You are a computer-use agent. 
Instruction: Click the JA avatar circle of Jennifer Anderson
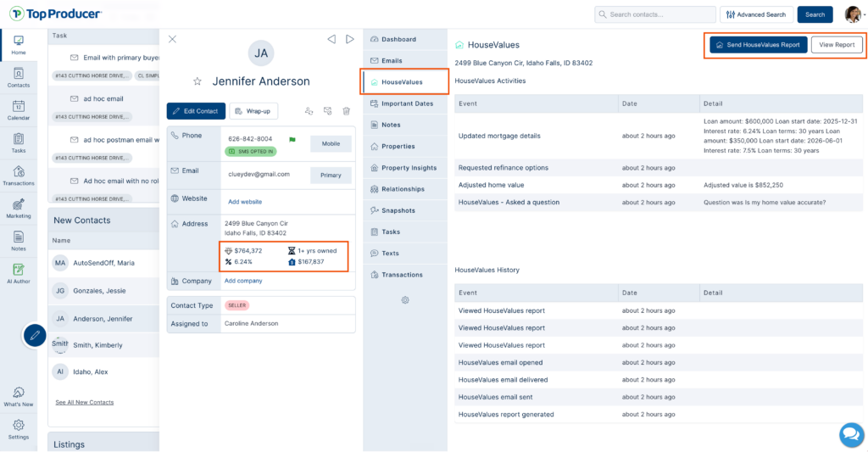pyautogui.click(x=261, y=53)
